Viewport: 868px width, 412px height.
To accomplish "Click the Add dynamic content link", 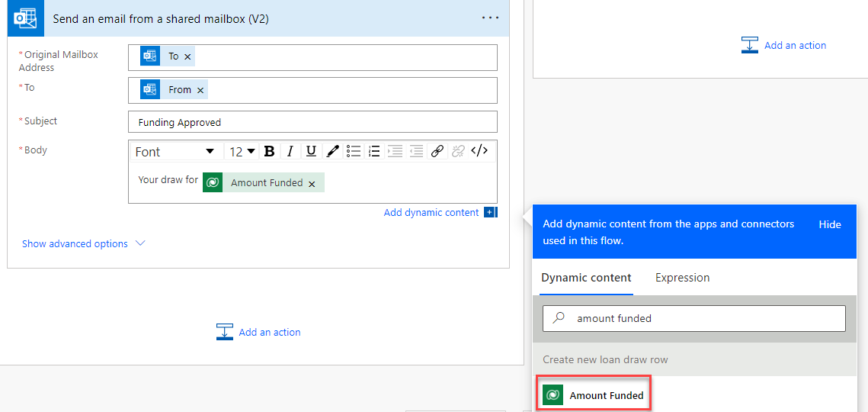I will tap(431, 212).
